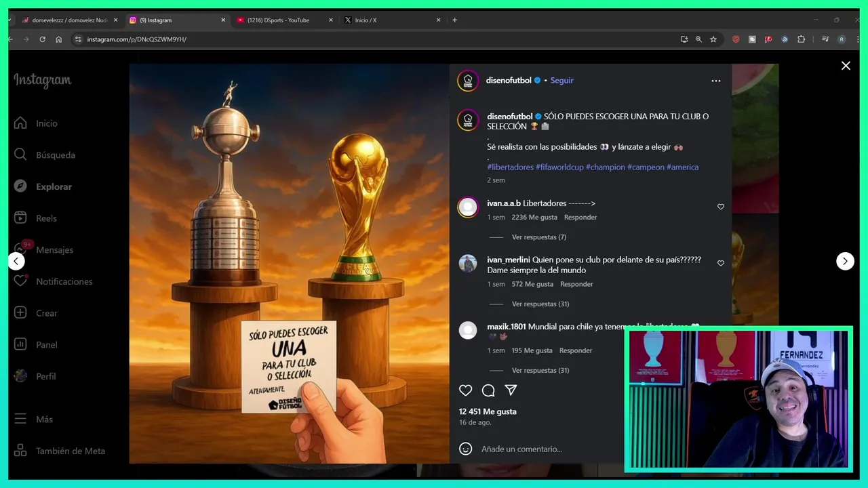Viewport: 868px width, 488px height.
Task: View 195 Me gusta on comment
Action: click(532, 351)
